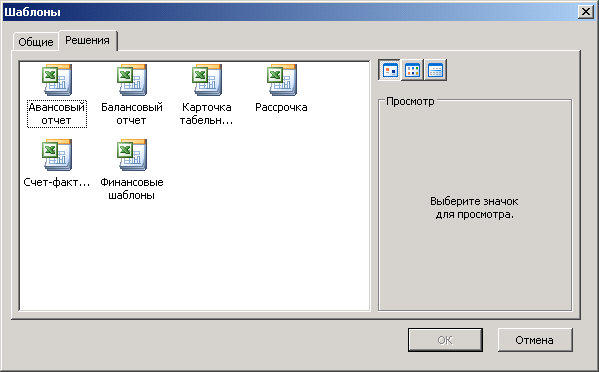
Task: Switch to details table view
Action: [435, 70]
